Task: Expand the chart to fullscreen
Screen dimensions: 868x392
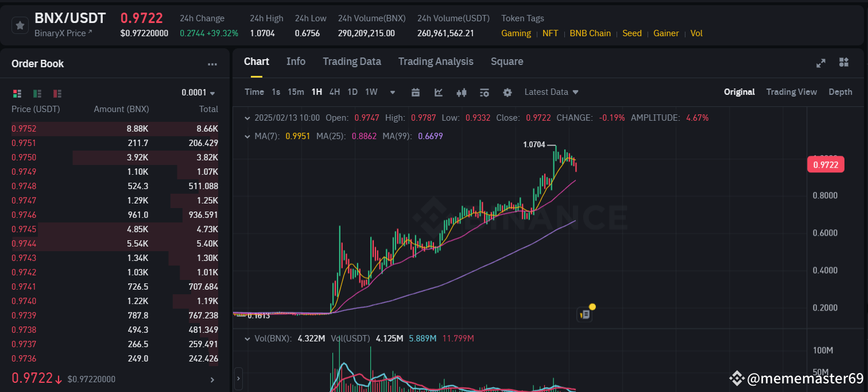Action: click(821, 63)
